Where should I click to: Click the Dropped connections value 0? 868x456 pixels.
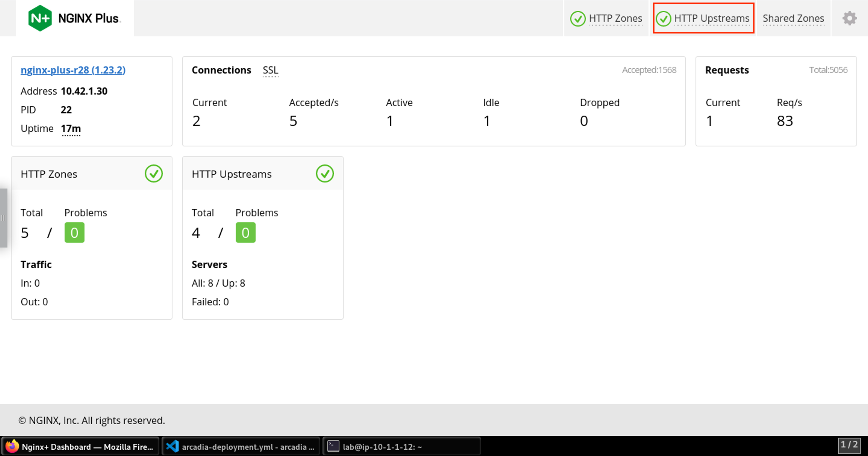(x=584, y=121)
